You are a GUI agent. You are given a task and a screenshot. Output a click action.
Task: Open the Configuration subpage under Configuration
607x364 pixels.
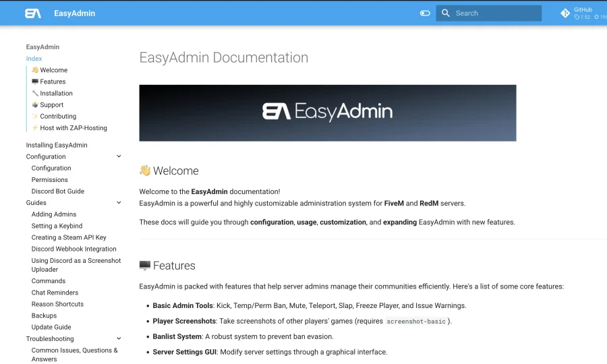point(51,169)
